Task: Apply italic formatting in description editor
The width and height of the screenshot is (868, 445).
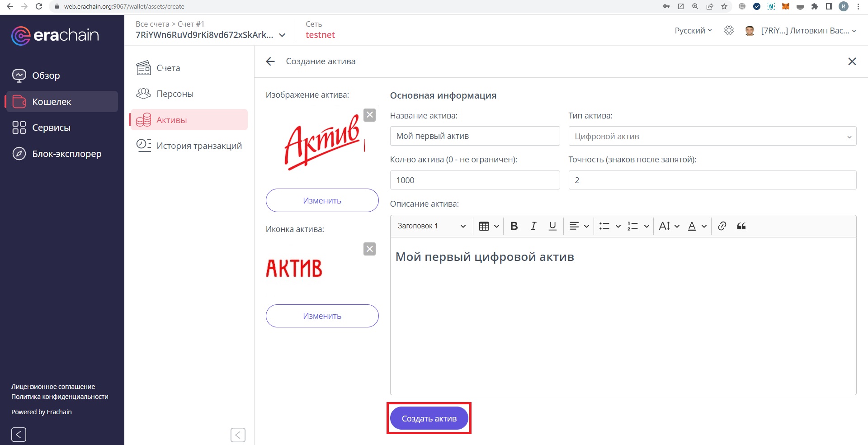Action: point(533,226)
